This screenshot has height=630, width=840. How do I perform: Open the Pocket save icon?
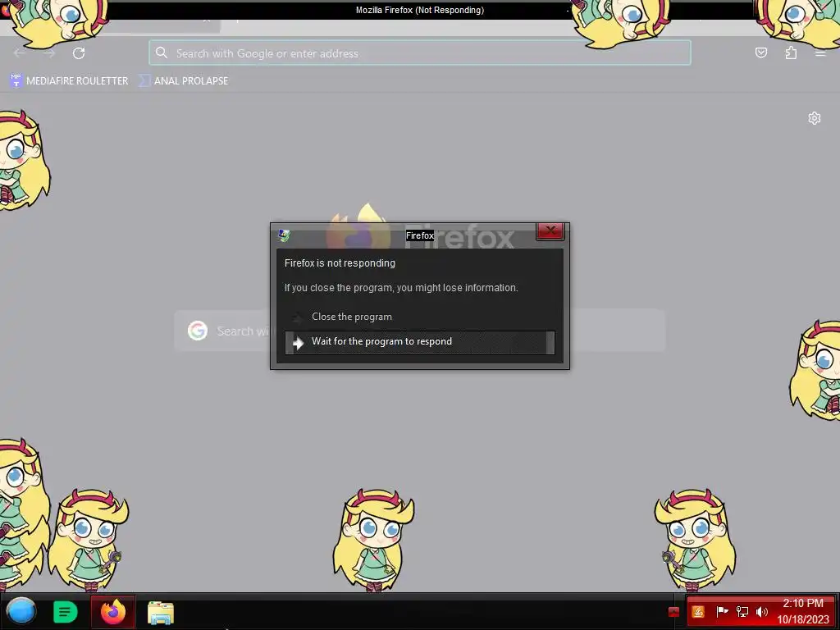760,52
